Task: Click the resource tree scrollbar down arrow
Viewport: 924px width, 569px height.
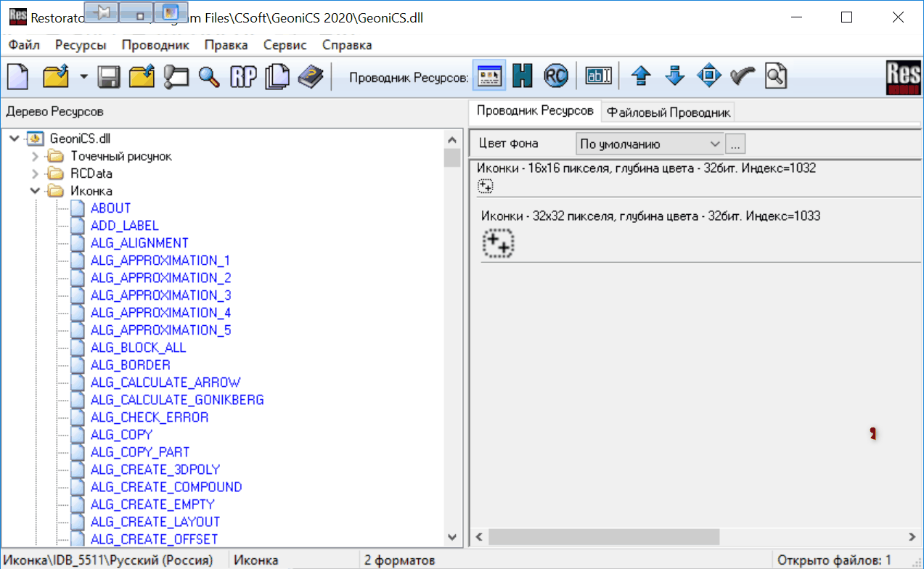Action: click(452, 538)
